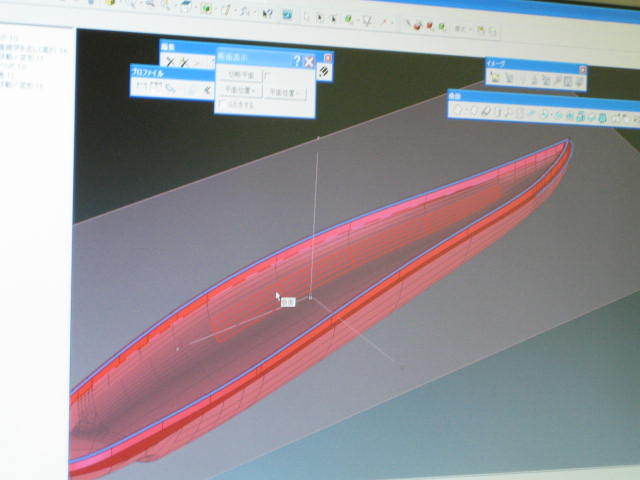Click the right 平面位置 button in dialog
This screenshot has height=480, width=640.
[x=284, y=93]
